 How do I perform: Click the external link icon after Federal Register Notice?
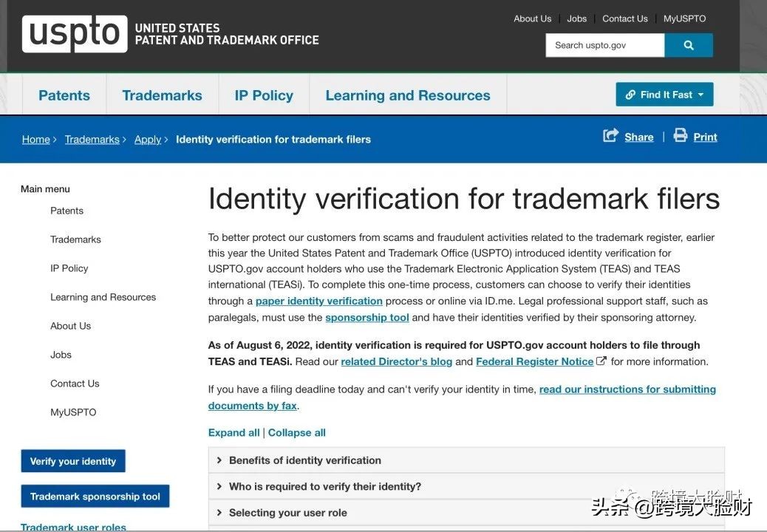tap(601, 361)
